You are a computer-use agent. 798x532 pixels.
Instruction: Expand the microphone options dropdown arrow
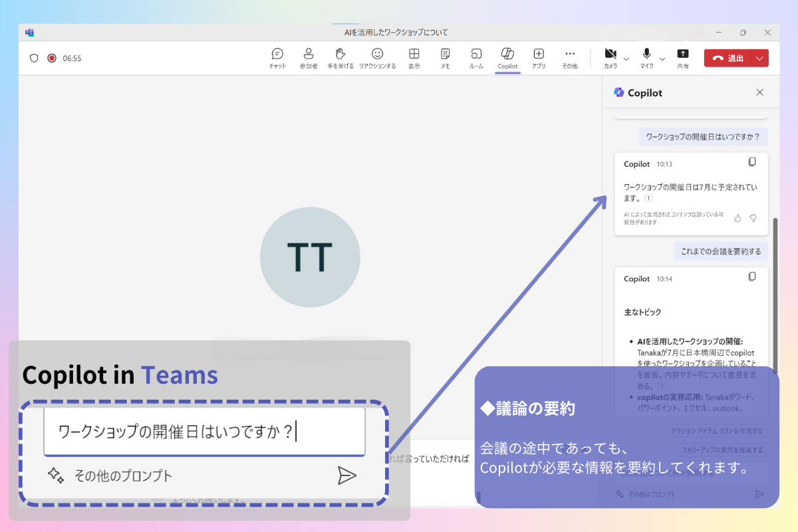pyautogui.click(x=662, y=59)
